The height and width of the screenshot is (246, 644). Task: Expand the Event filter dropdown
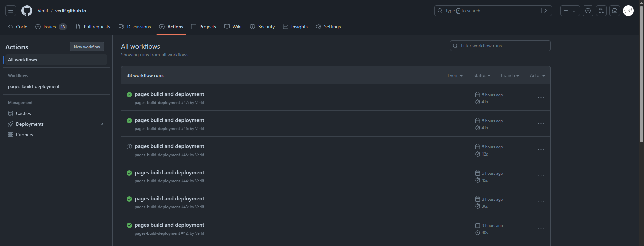455,76
